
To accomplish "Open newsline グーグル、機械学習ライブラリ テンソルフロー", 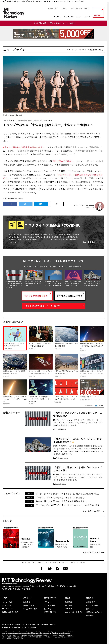I will (x=68, y=505).
